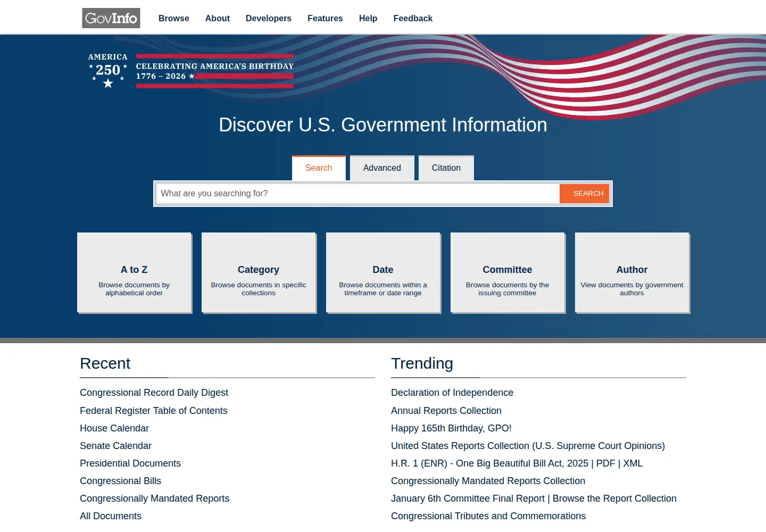Focus the 'What are you searching for?' field
The image size is (766, 532).
tap(357, 194)
